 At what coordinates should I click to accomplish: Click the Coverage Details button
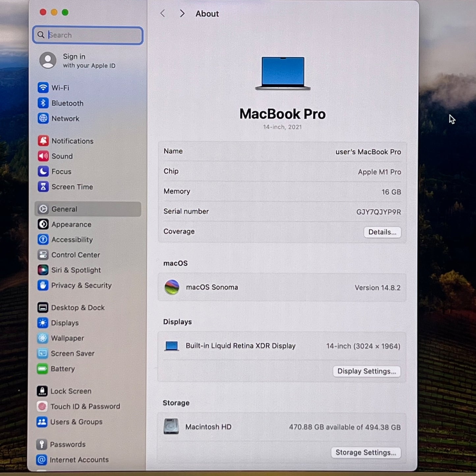382,232
